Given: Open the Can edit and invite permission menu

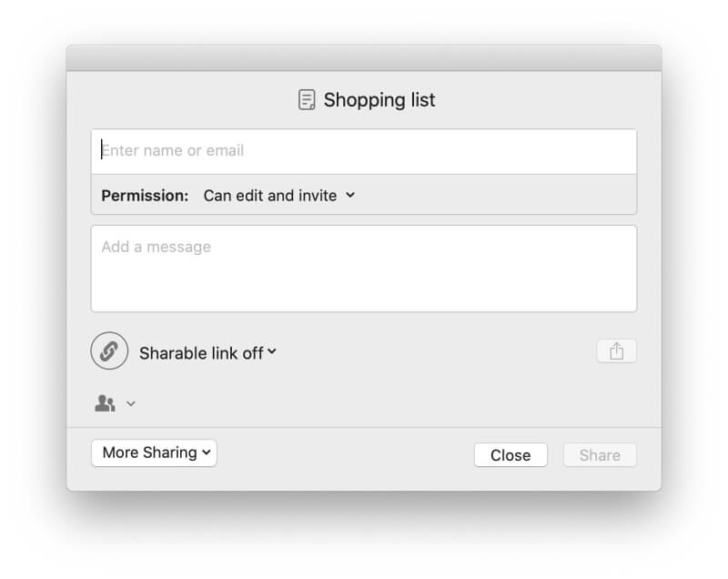Looking at the screenshot, I should tap(279, 196).
